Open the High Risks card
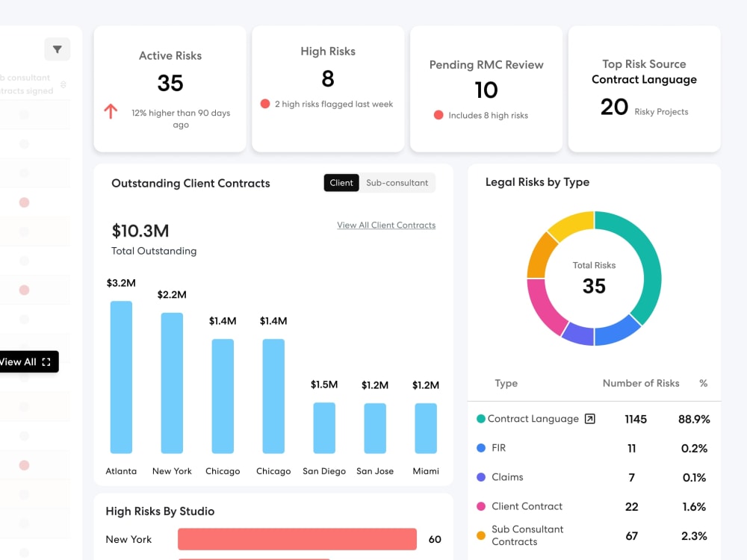The width and height of the screenshot is (747, 560). [x=328, y=89]
